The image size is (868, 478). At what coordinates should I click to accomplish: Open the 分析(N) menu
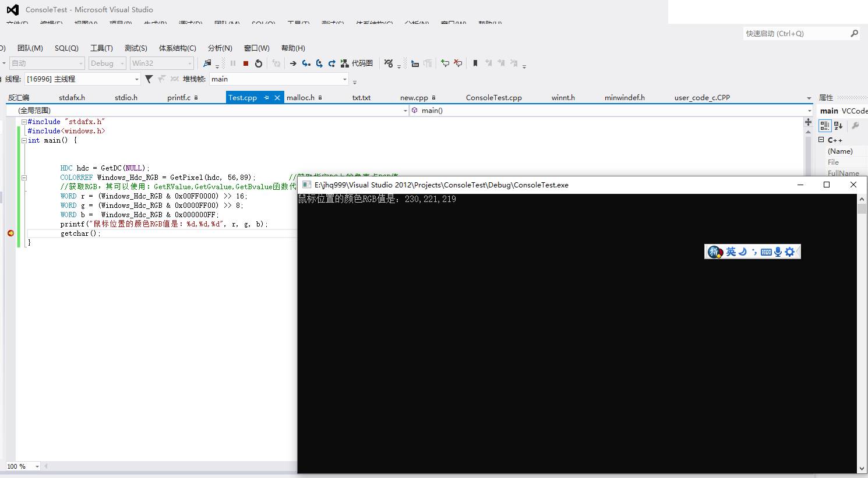pos(220,48)
